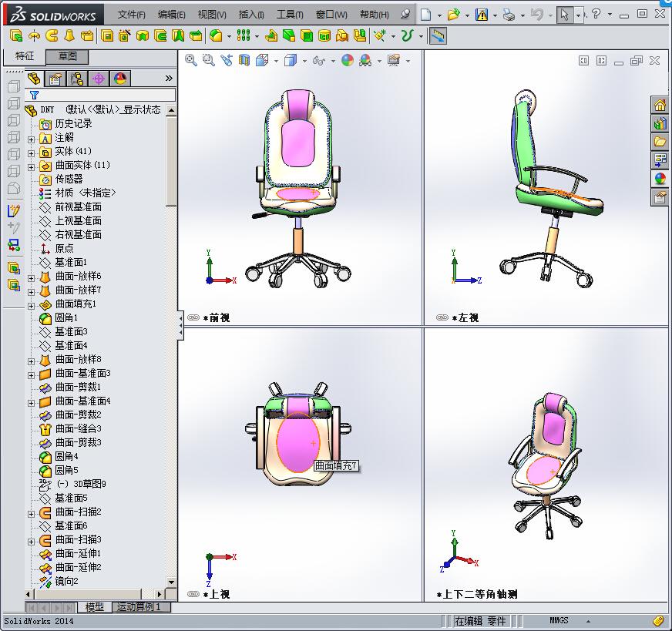
Task: Open the 插入(I) menu
Action: (x=250, y=15)
